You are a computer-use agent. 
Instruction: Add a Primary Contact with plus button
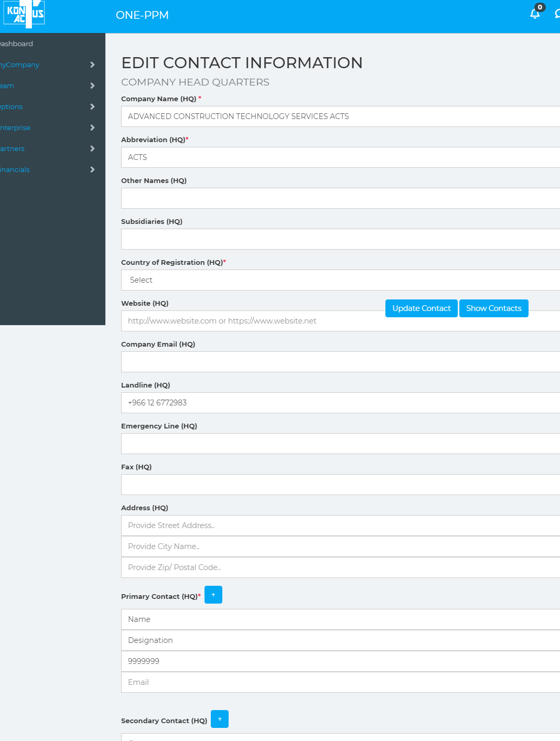point(213,595)
